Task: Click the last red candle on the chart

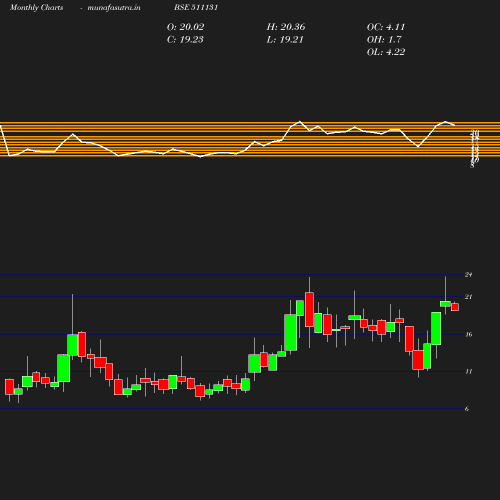Action: click(x=455, y=307)
